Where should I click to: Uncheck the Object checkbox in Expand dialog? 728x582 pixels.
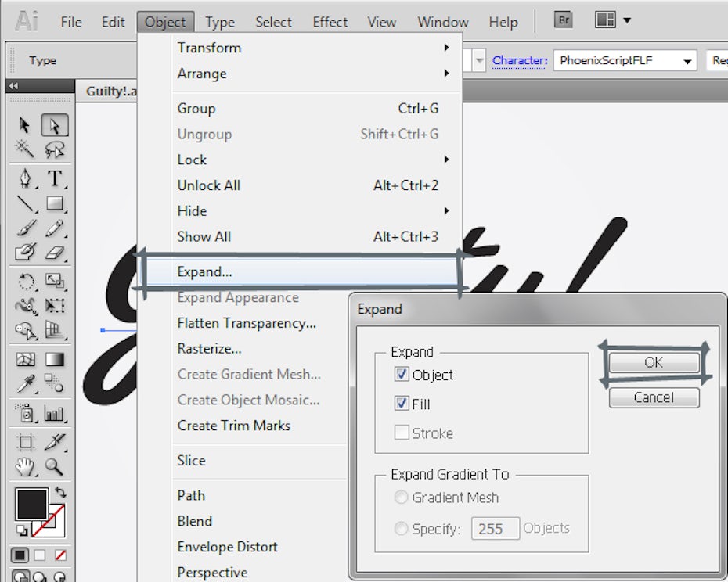(x=402, y=375)
